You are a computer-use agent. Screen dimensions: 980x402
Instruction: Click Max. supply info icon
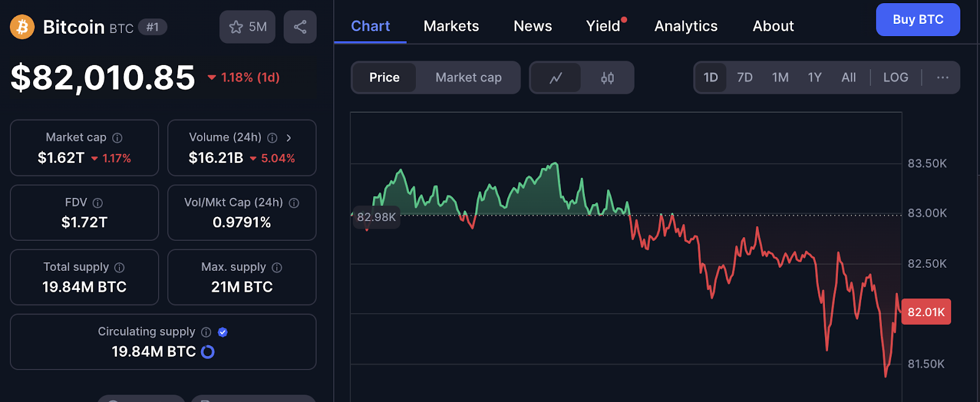click(x=277, y=268)
